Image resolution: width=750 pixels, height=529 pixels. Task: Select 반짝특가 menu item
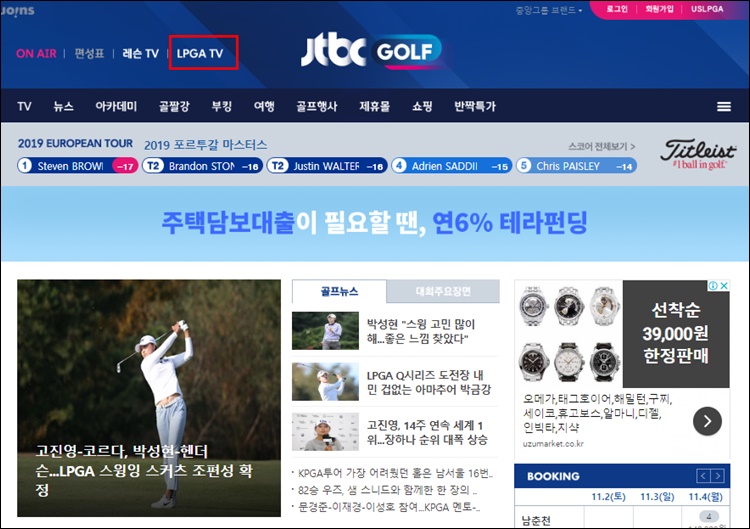click(475, 106)
